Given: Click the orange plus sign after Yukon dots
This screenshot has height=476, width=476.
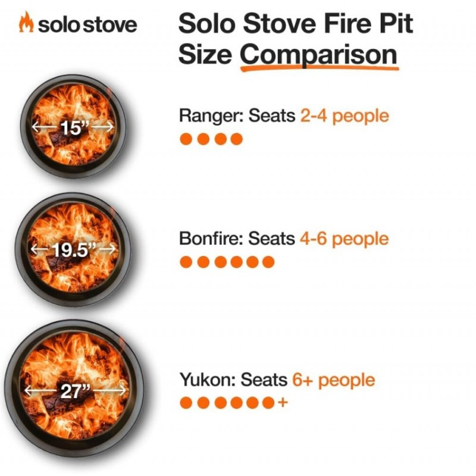Looking at the screenshot, I should (x=283, y=403).
